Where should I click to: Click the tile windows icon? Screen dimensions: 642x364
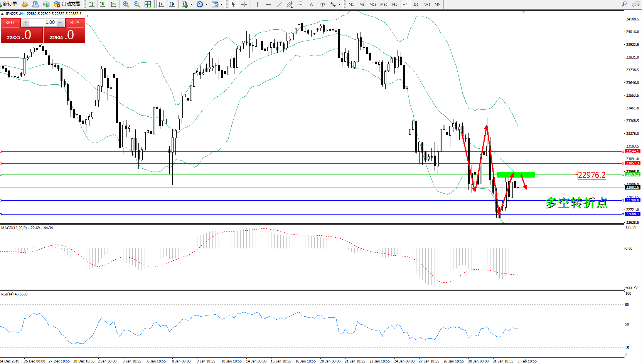coord(148,4)
